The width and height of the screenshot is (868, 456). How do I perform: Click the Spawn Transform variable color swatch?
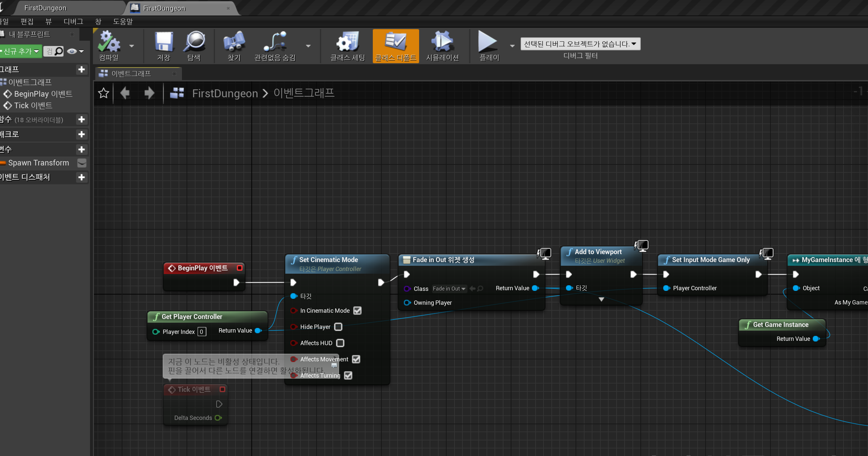tap(3, 163)
